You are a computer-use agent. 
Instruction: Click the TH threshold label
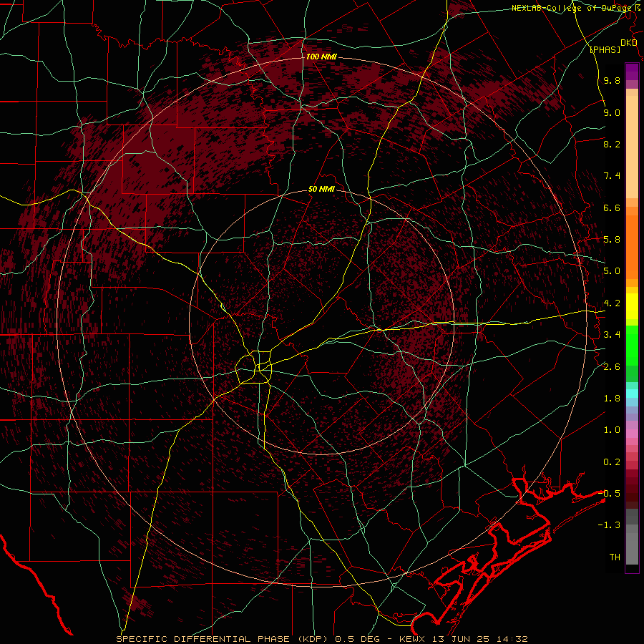[x=615, y=557]
